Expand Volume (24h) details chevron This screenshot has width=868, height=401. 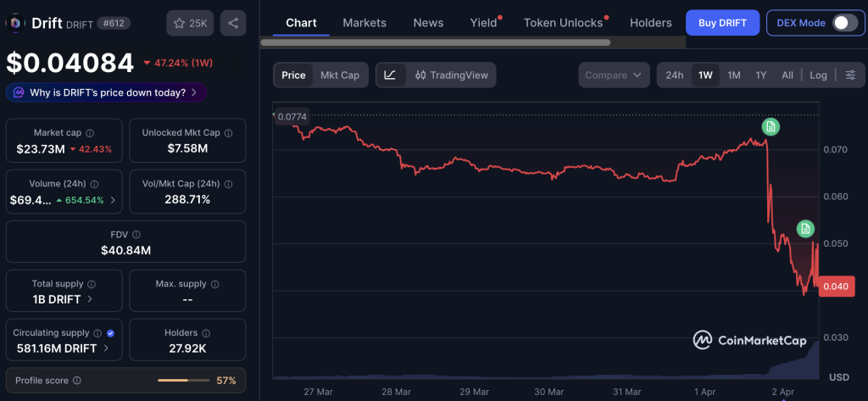click(113, 200)
